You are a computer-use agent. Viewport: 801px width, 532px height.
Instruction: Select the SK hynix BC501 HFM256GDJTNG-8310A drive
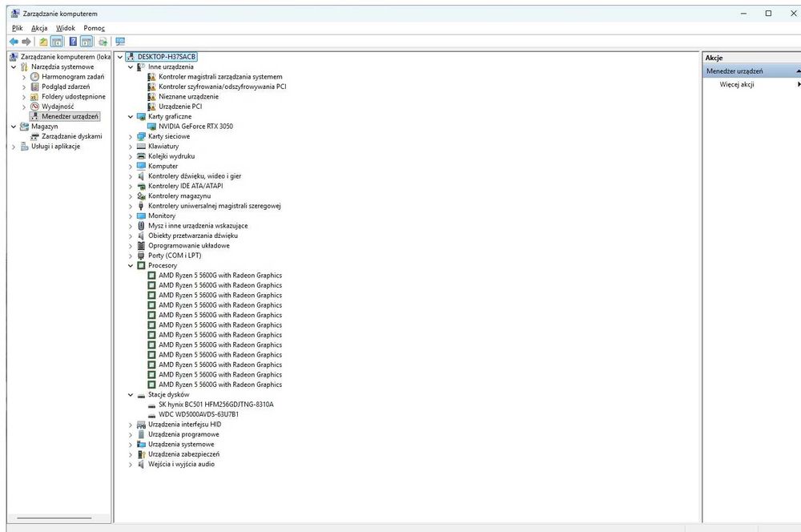coord(216,405)
